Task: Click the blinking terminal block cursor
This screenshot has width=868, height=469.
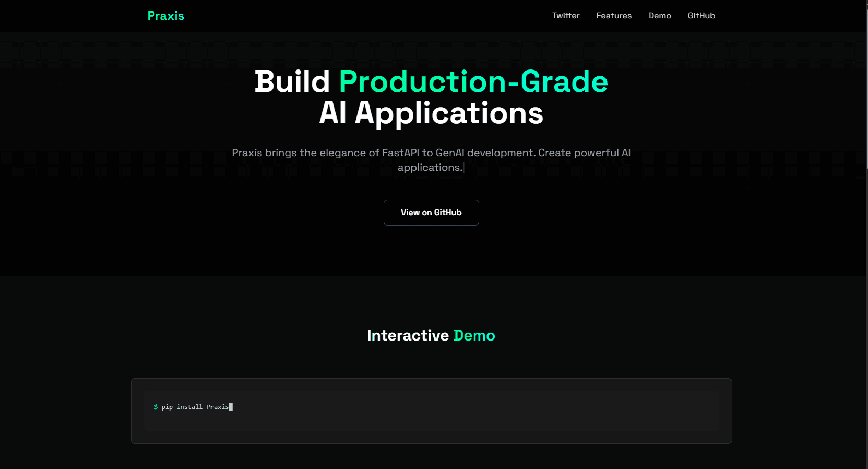Action: pyautogui.click(x=231, y=407)
